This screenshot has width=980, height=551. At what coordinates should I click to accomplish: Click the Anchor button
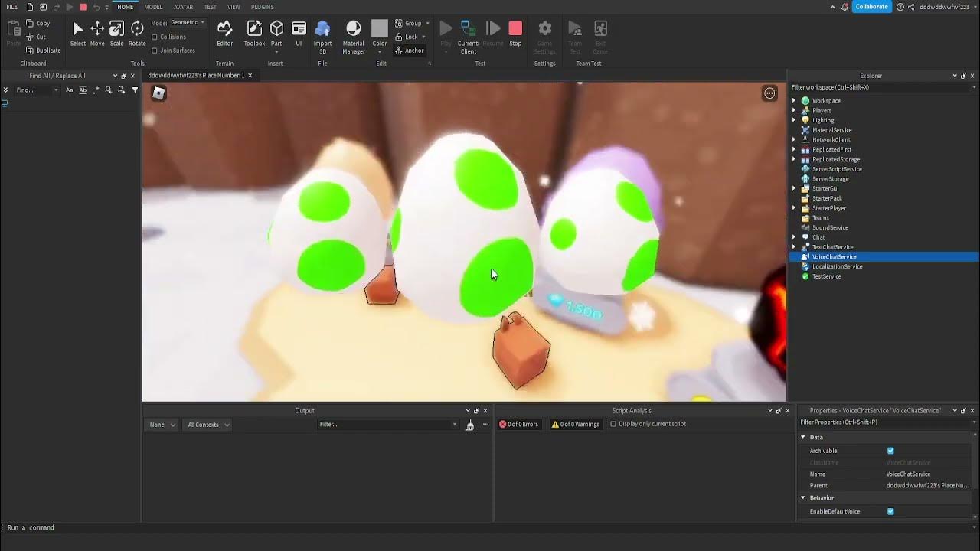(x=410, y=51)
